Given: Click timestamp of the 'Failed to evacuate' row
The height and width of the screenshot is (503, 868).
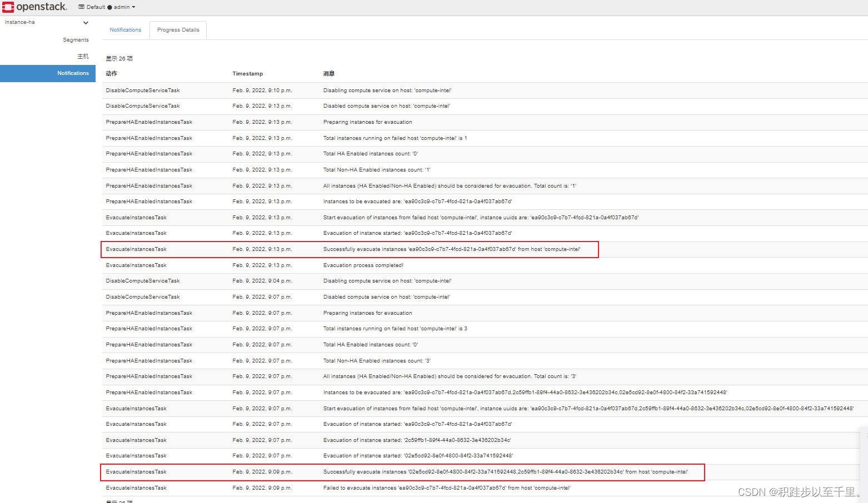Looking at the screenshot, I should 262,488.
